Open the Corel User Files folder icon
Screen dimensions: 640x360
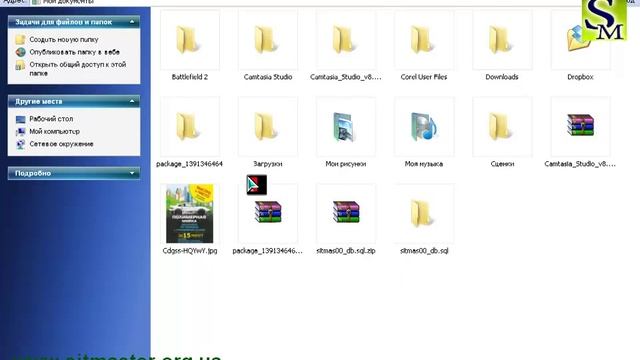click(422, 40)
